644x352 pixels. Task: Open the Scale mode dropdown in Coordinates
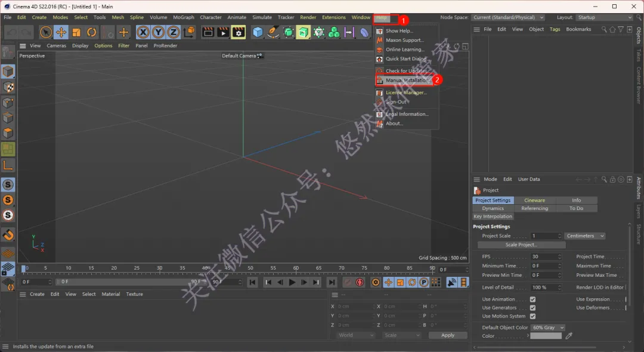pos(401,335)
